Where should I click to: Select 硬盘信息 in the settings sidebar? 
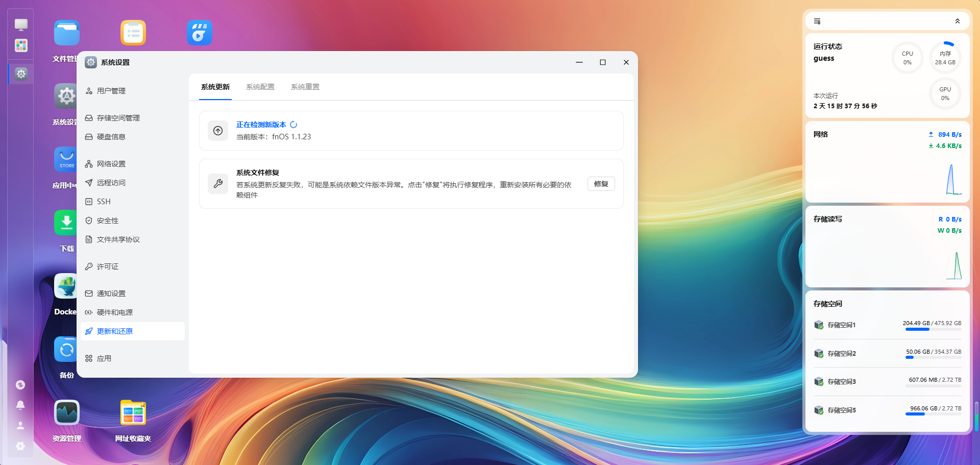pyautogui.click(x=133, y=137)
